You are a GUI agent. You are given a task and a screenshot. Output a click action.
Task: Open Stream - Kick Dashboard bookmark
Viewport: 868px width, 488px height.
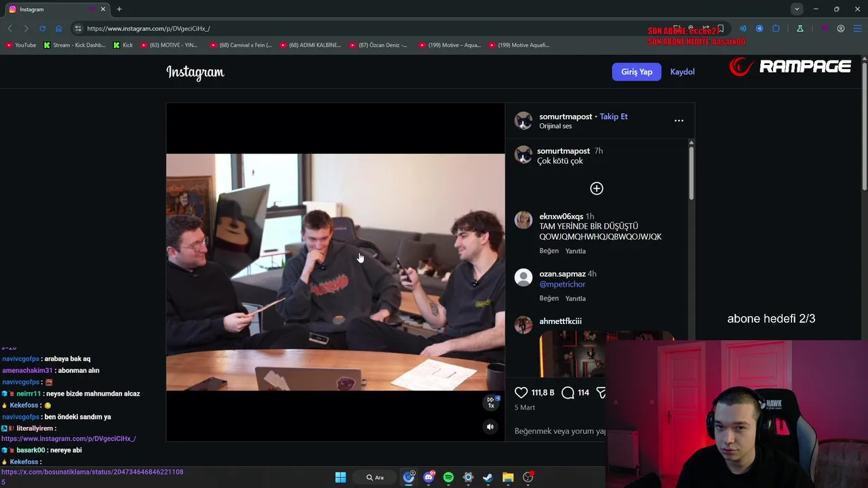[75, 45]
